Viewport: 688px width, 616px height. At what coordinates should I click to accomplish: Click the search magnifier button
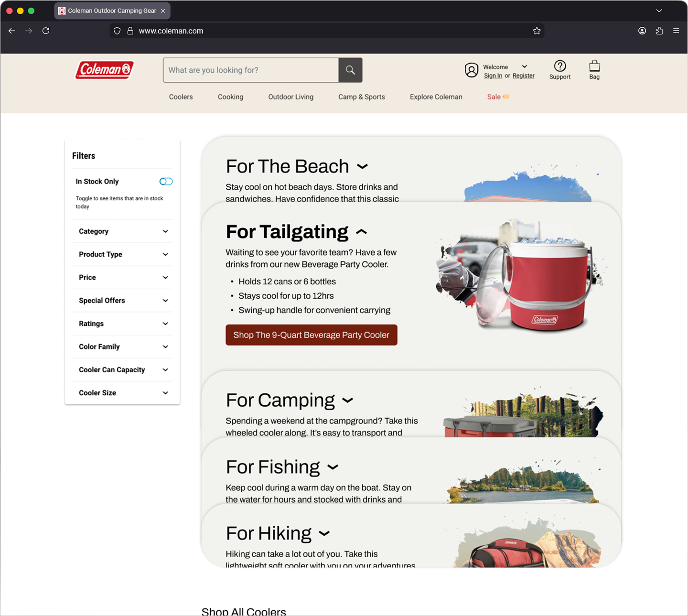pos(350,70)
